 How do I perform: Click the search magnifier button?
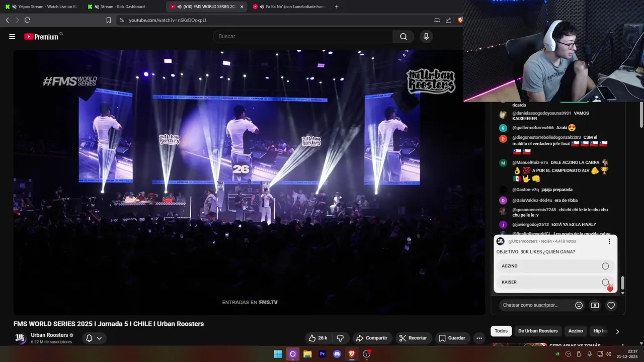tap(404, 36)
